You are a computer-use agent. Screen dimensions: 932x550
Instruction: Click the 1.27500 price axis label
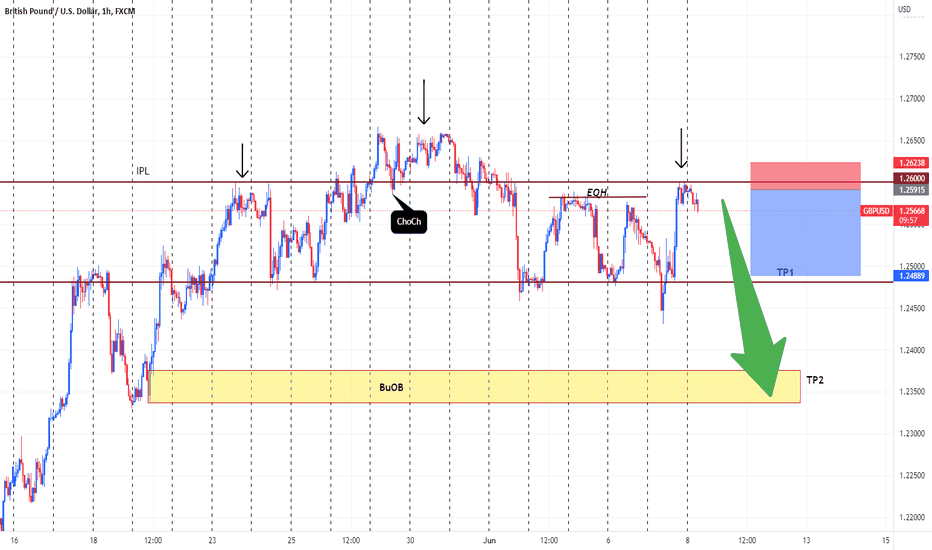(912, 57)
